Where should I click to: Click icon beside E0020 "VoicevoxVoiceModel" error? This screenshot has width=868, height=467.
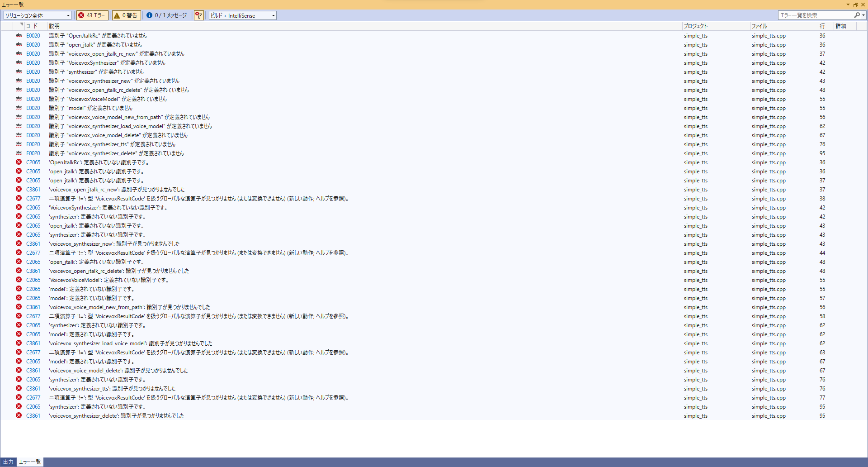coord(19,99)
